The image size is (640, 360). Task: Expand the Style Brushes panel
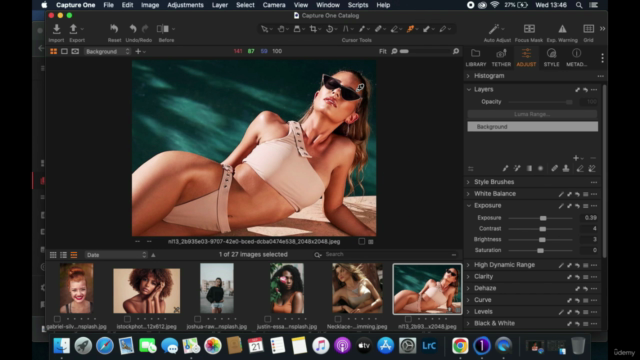click(x=468, y=182)
